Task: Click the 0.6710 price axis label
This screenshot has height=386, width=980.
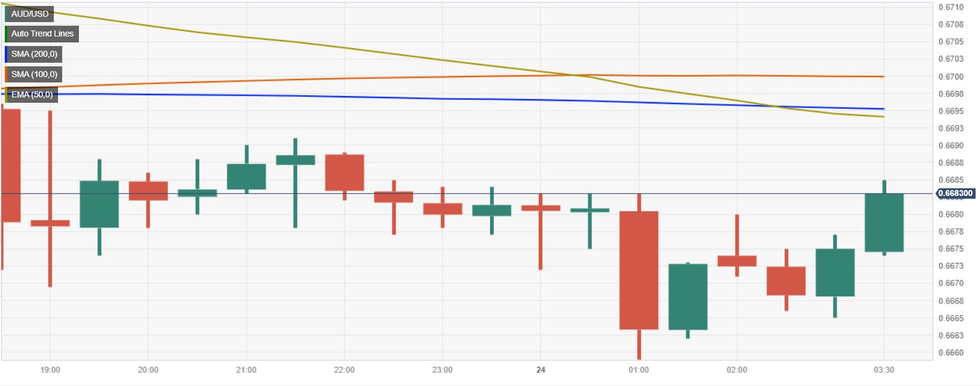Action: coord(951,7)
